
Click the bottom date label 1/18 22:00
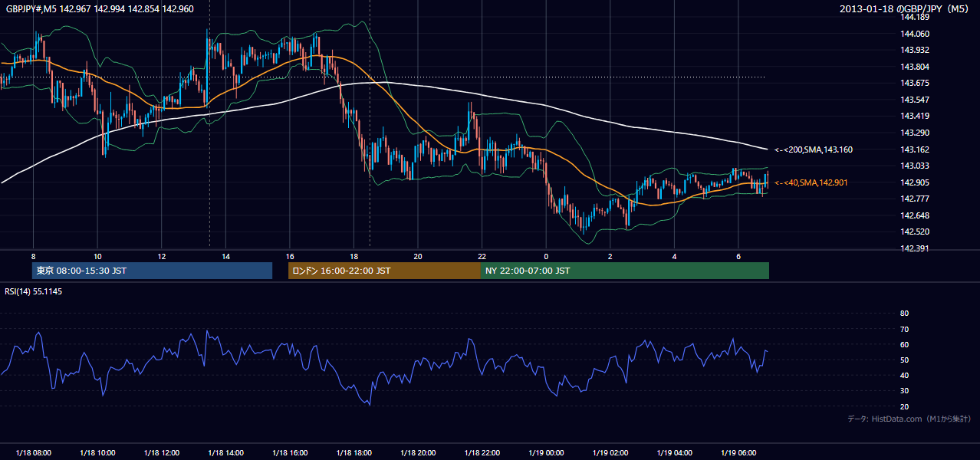coord(482,453)
